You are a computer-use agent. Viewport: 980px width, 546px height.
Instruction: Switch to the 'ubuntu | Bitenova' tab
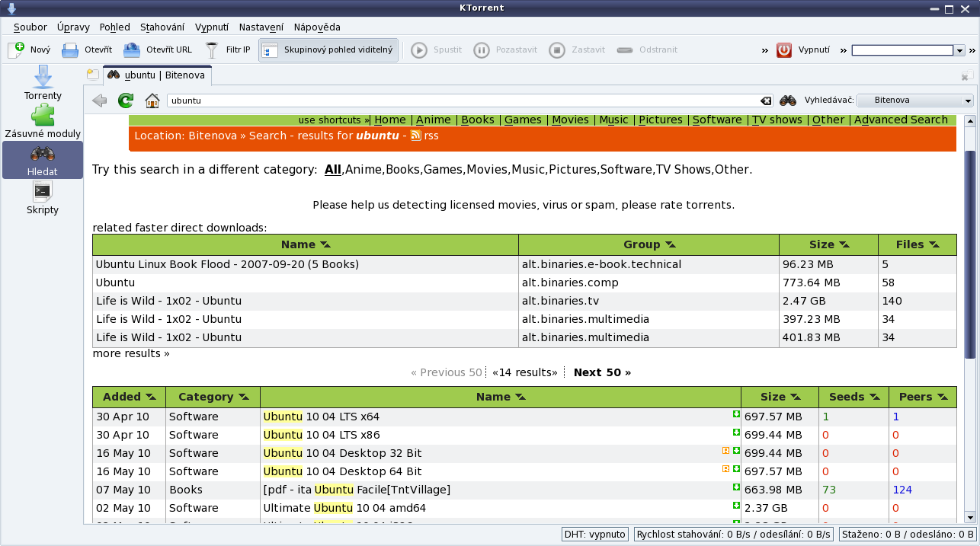156,75
